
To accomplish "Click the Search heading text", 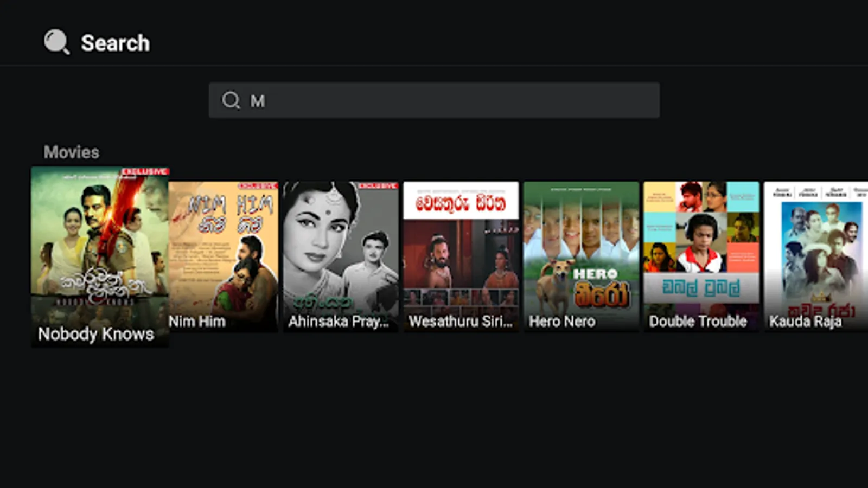I will click(x=115, y=43).
